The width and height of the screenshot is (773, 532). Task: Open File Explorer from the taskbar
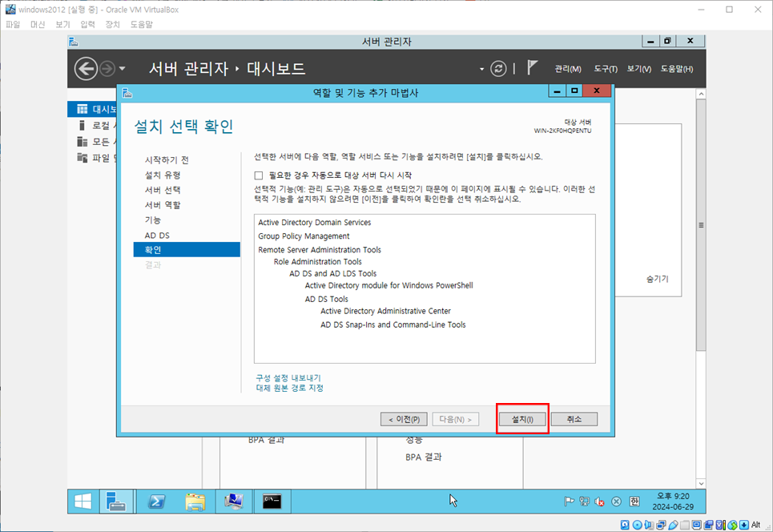coord(195,502)
